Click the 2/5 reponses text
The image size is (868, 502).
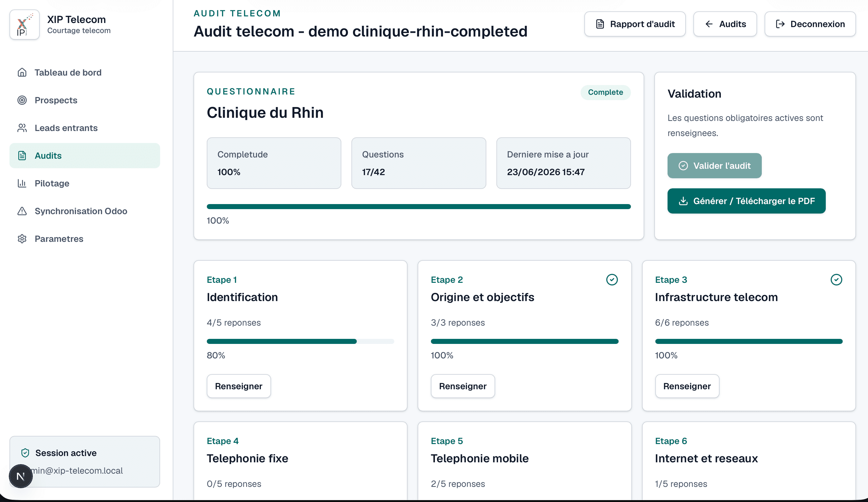click(x=458, y=484)
